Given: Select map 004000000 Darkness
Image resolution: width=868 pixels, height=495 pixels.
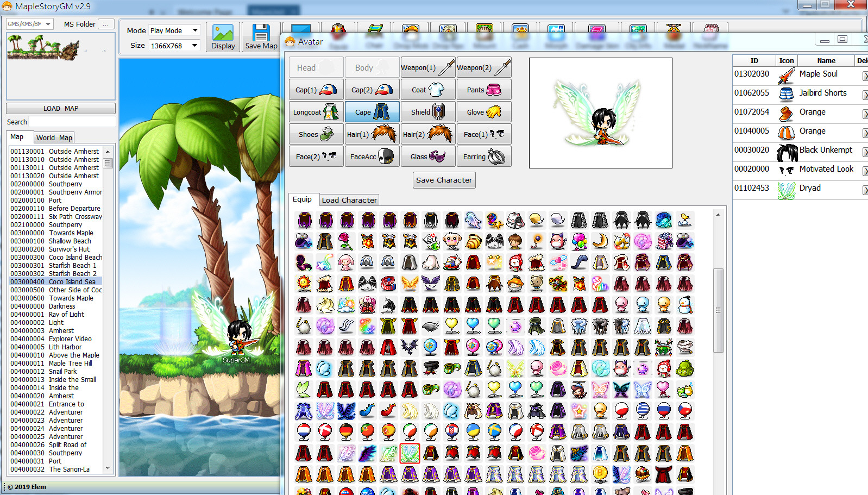Looking at the screenshot, I should [56, 306].
